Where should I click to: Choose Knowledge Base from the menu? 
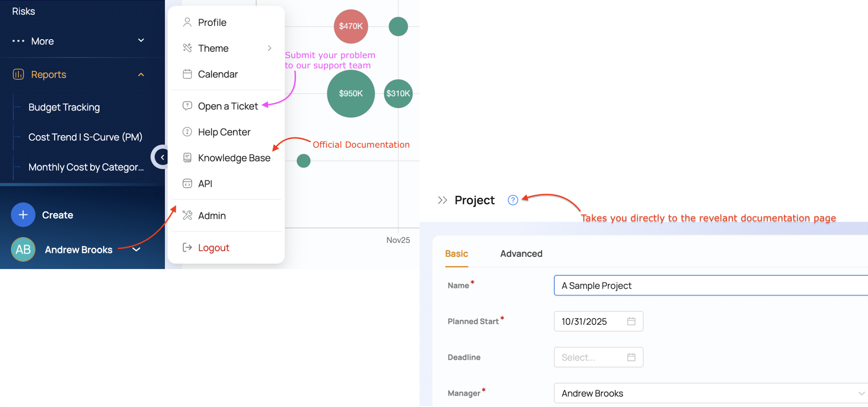point(234,158)
